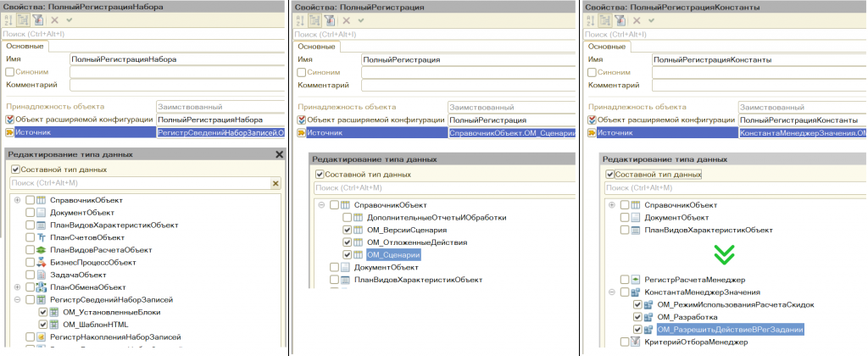Click Источник value РегистрСведенийНаборЗаписей field
The width and height of the screenshot is (868, 356).
pos(221,132)
